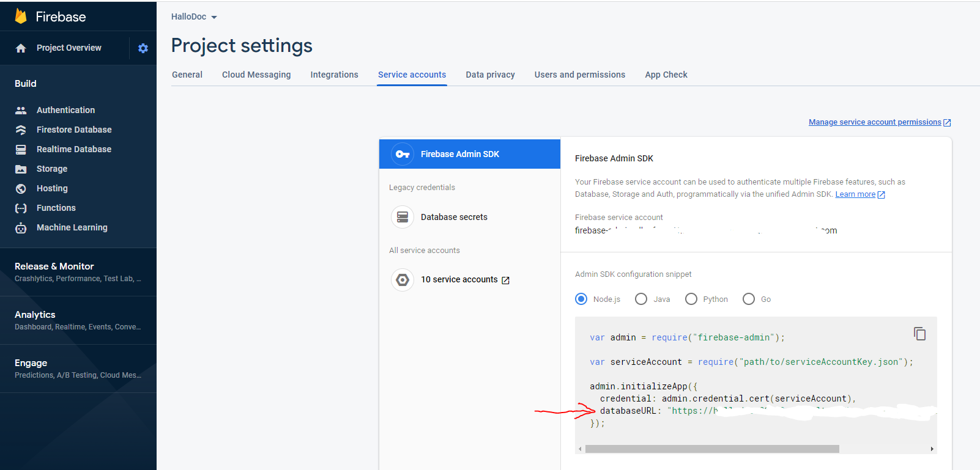Open Machine Learning in sidebar
Viewport: 980px width, 470px height.
click(72, 227)
